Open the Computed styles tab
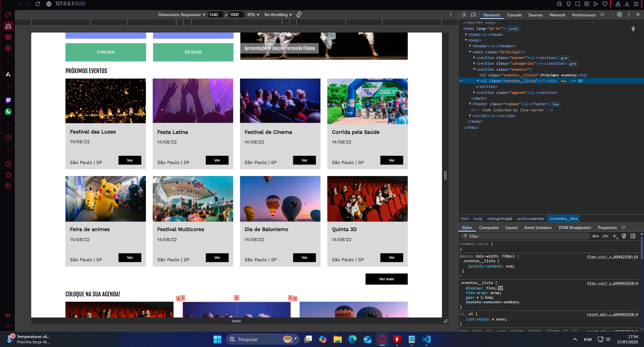 489,228
